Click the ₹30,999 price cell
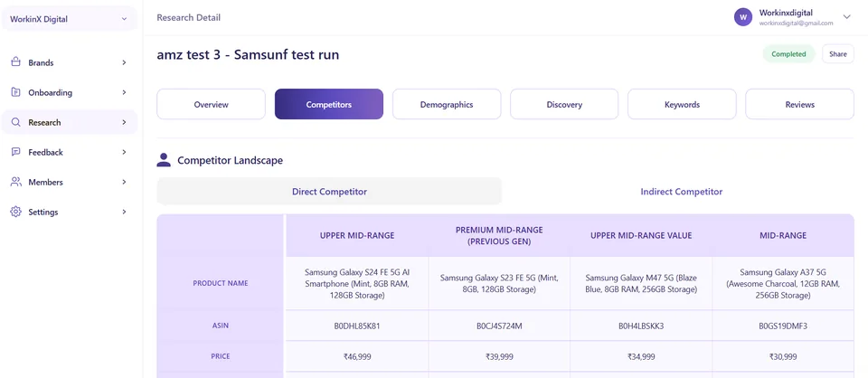Image resolution: width=868 pixels, height=378 pixels. point(783,356)
